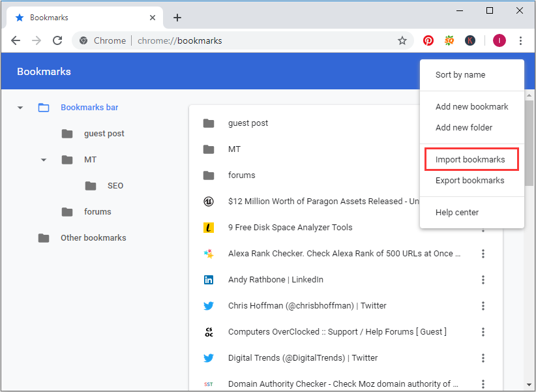The width and height of the screenshot is (536, 392).
Task: Open options for Alexa Rank Checker bookmark
Action: (483, 254)
